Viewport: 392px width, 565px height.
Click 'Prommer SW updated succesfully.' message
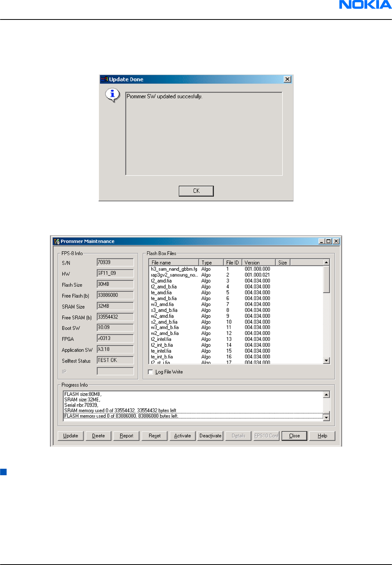click(165, 97)
